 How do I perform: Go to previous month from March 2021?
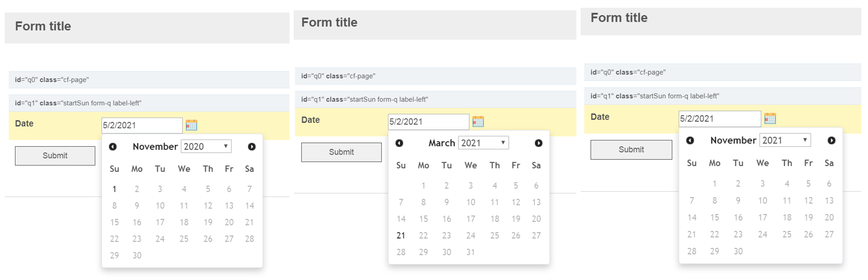pos(399,143)
